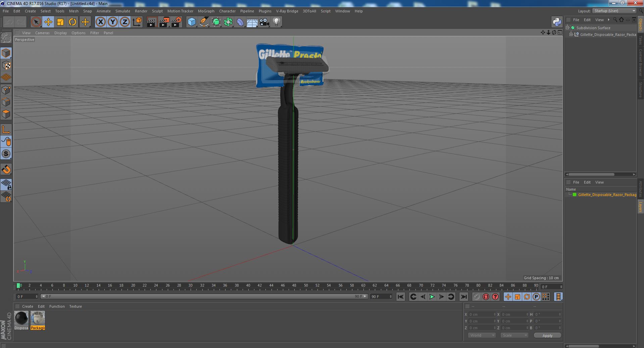Select the Move tool
This screenshot has width=644, height=348.
click(x=48, y=22)
